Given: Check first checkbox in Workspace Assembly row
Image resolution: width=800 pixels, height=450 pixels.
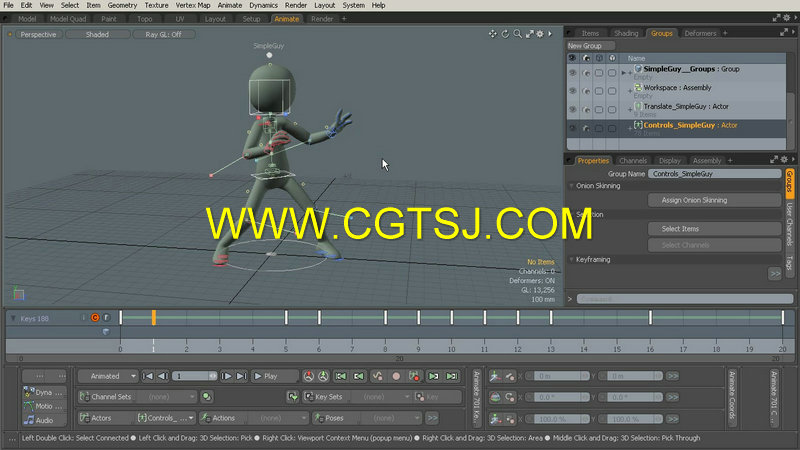Looking at the screenshot, I should [x=599, y=91].
